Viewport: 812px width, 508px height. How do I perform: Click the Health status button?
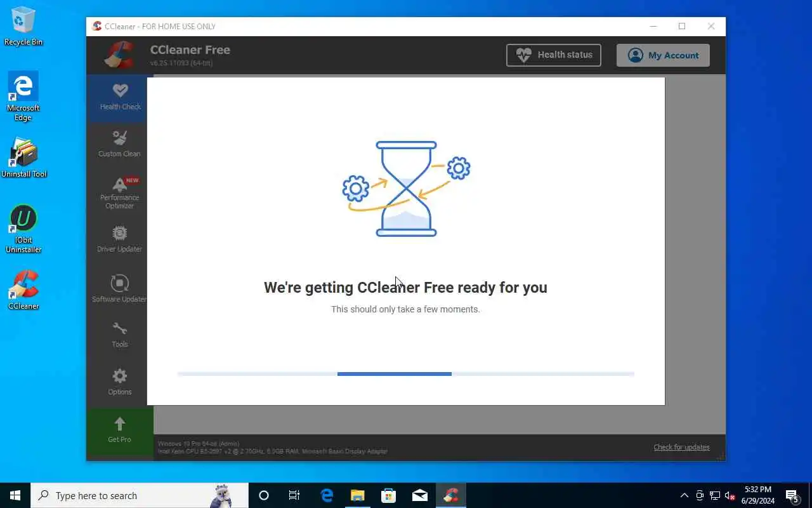pyautogui.click(x=554, y=55)
